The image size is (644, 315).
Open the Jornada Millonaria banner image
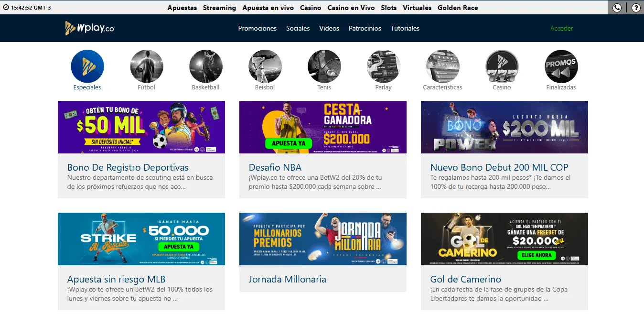pyautogui.click(x=323, y=239)
